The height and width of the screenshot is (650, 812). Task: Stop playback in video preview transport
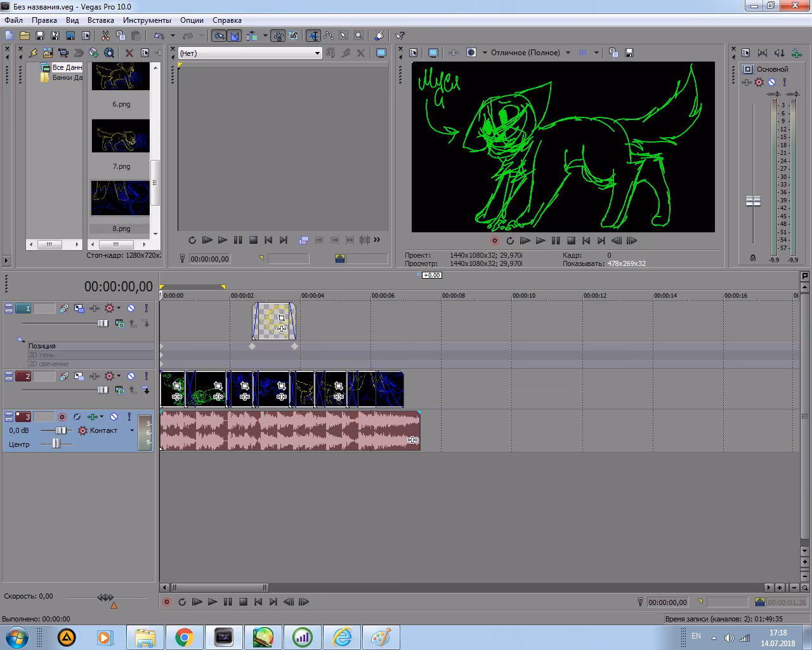[571, 241]
